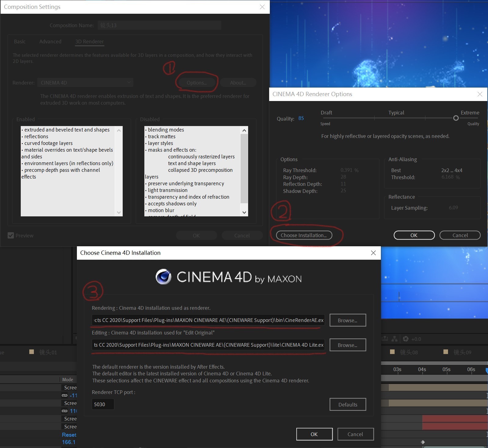The image size is (488, 448).
Task: Click the Disabled list vertical scrollbar thumb
Action: pos(244,168)
